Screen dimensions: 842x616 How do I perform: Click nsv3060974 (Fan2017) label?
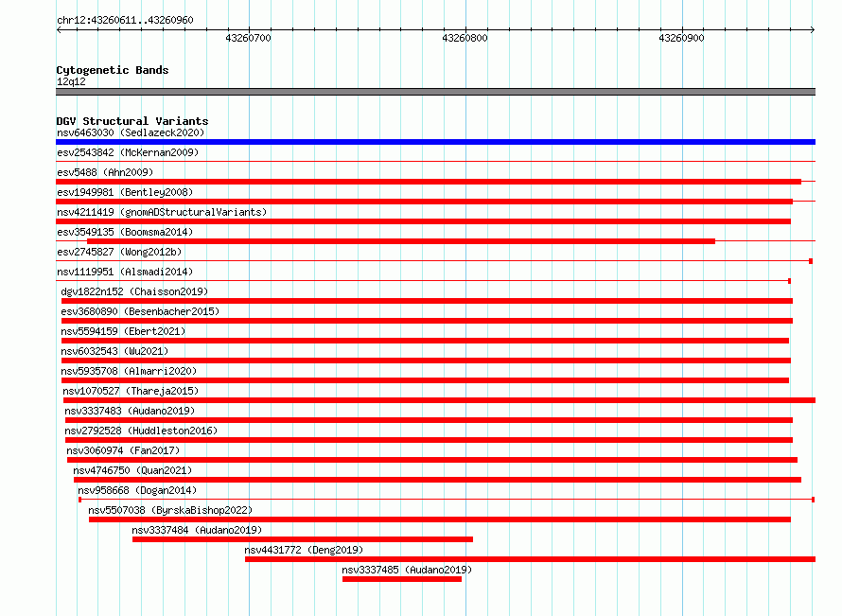pos(123,450)
